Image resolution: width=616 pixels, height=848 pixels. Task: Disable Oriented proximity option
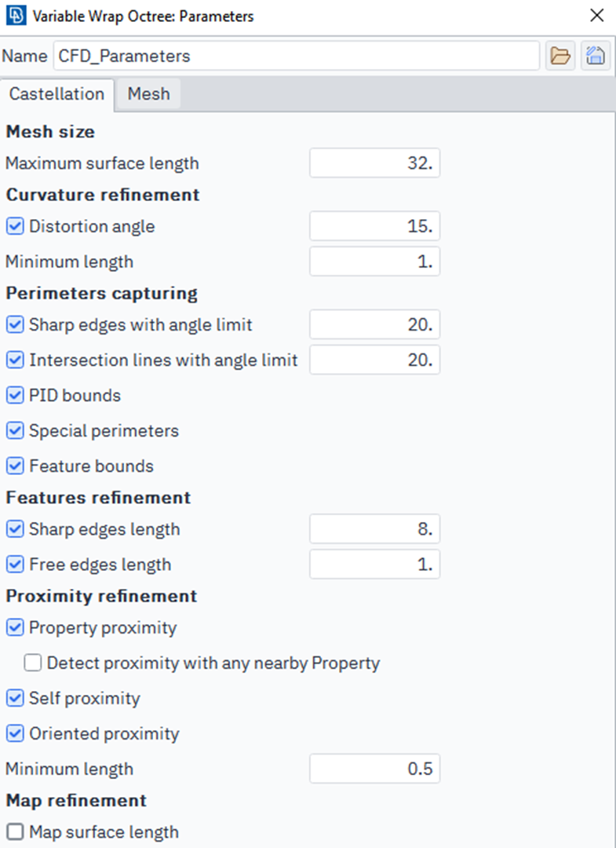15,734
